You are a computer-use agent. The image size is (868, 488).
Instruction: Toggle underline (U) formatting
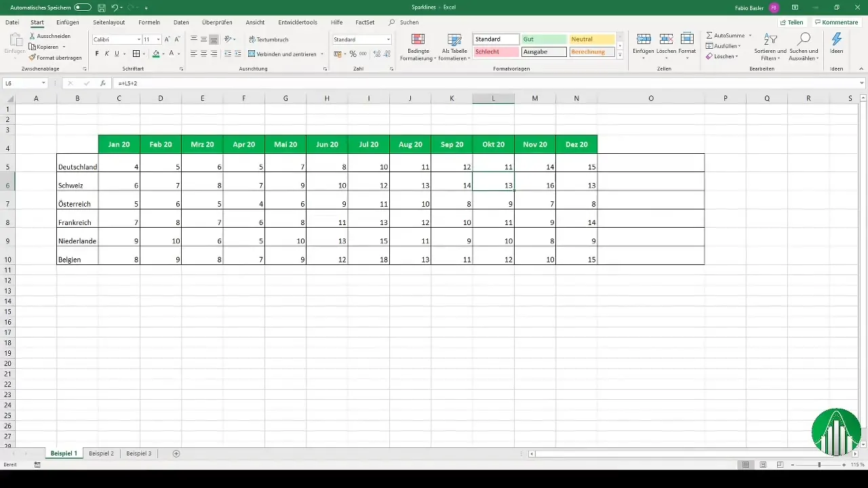pyautogui.click(x=117, y=54)
